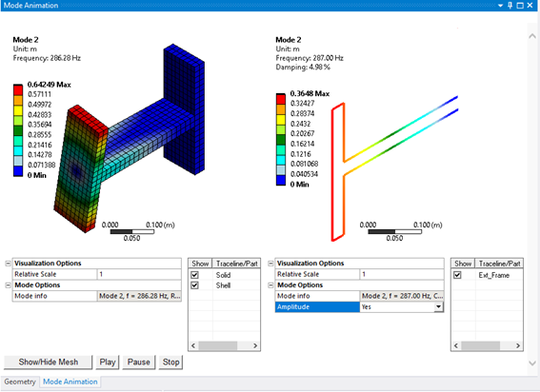Click left arrow of left traceline list scrollbar
Viewport: 540px width, 392px height.
[x=193, y=345]
